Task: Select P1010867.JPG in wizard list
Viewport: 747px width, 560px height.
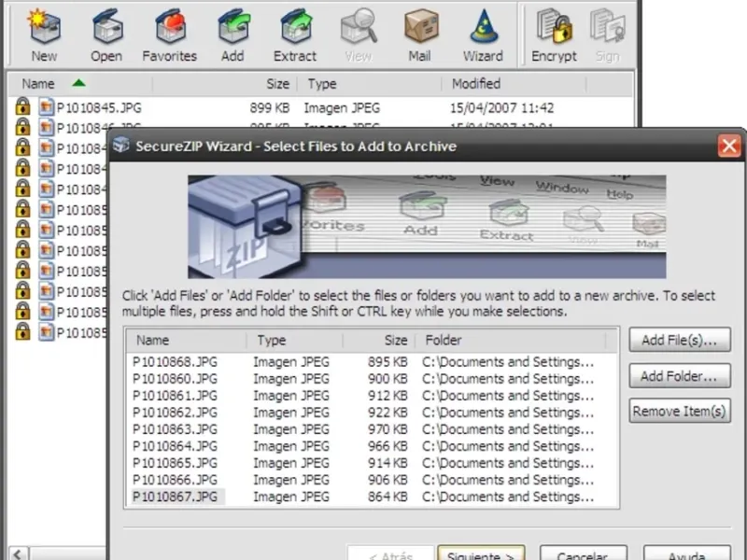Action: coord(175,497)
